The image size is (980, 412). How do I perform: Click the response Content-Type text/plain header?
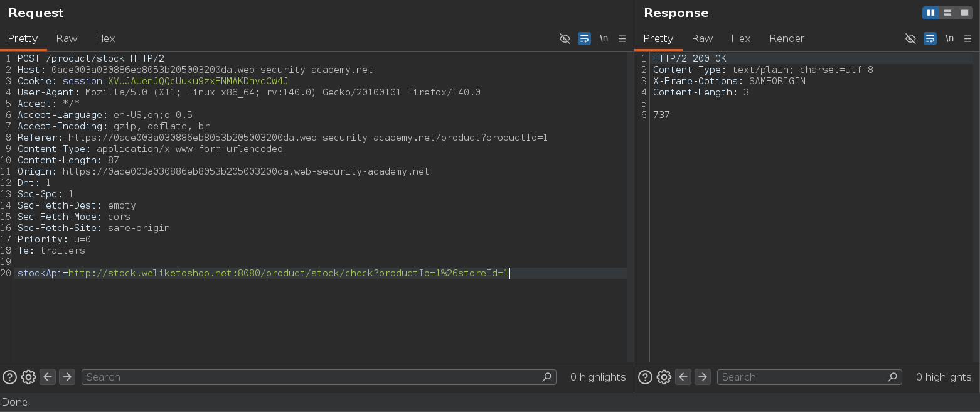point(763,70)
